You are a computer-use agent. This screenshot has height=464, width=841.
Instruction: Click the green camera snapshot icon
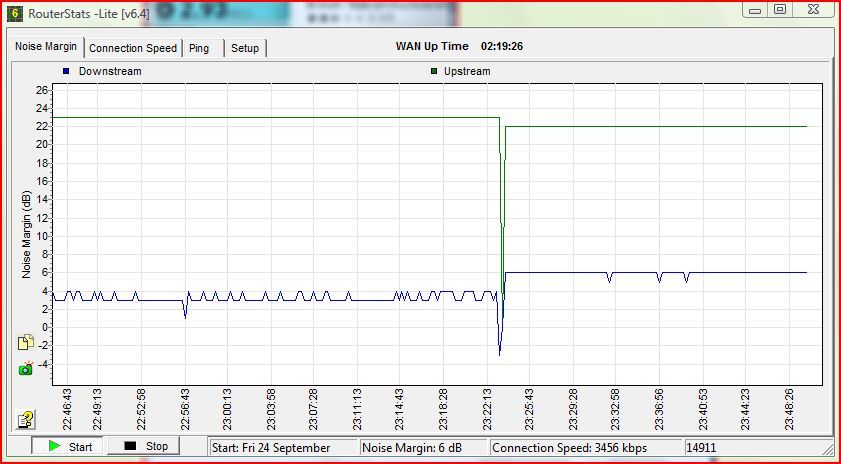point(26,368)
